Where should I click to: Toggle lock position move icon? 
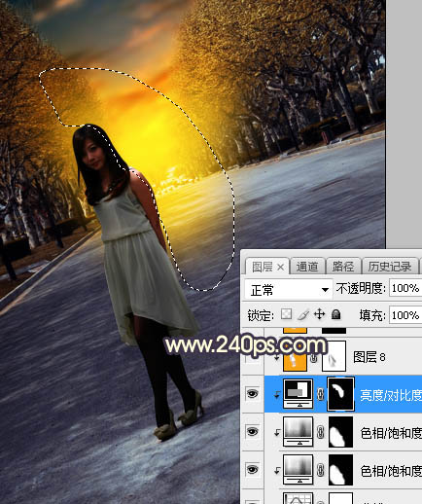click(x=320, y=314)
